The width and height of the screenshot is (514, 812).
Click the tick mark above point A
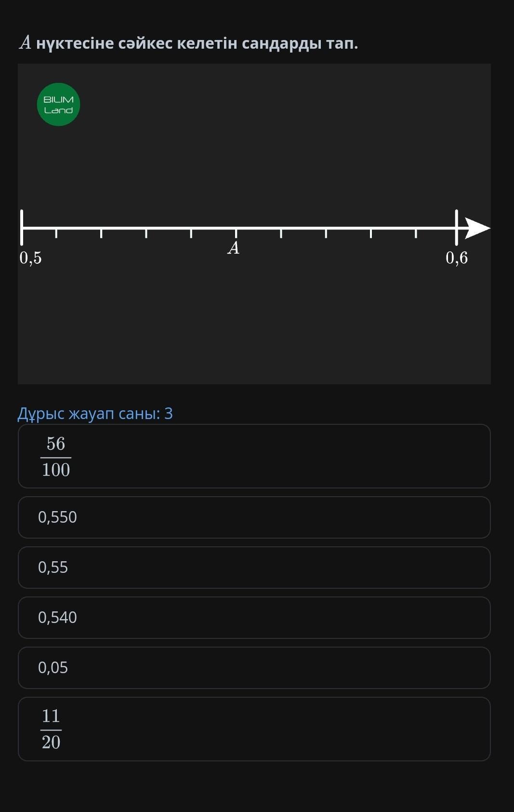pyautogui.click(x=236, y=233)
